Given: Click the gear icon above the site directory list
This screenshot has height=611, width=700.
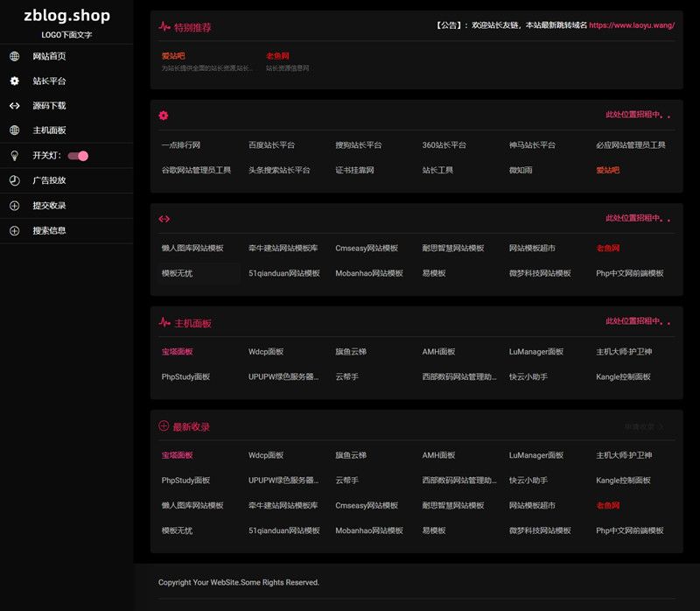Looking at the screenshot, I should [162, 115].
